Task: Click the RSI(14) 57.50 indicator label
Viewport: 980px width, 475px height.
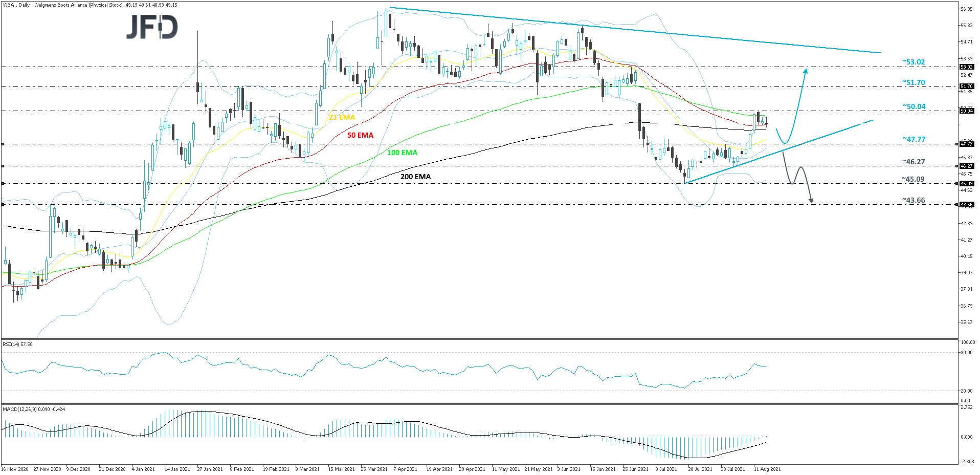Action: pos(17,344)
